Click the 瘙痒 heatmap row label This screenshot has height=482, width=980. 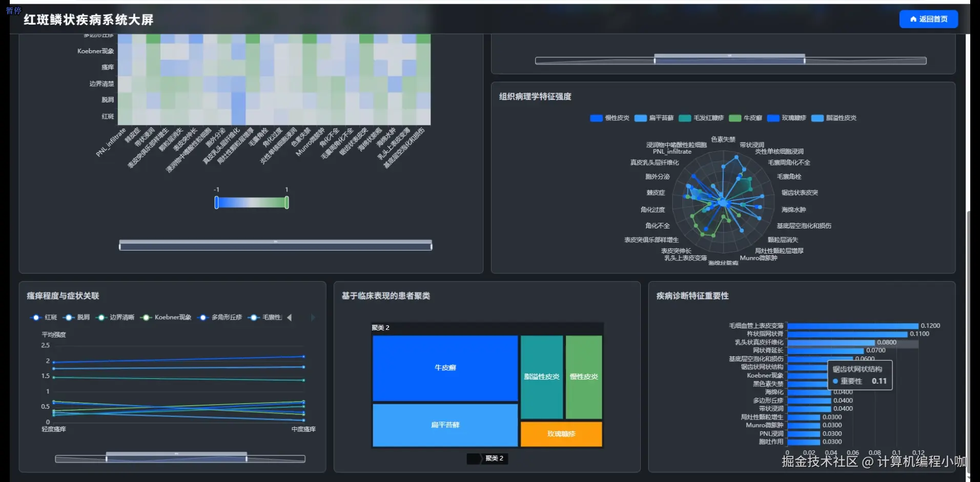pos(108,67)
